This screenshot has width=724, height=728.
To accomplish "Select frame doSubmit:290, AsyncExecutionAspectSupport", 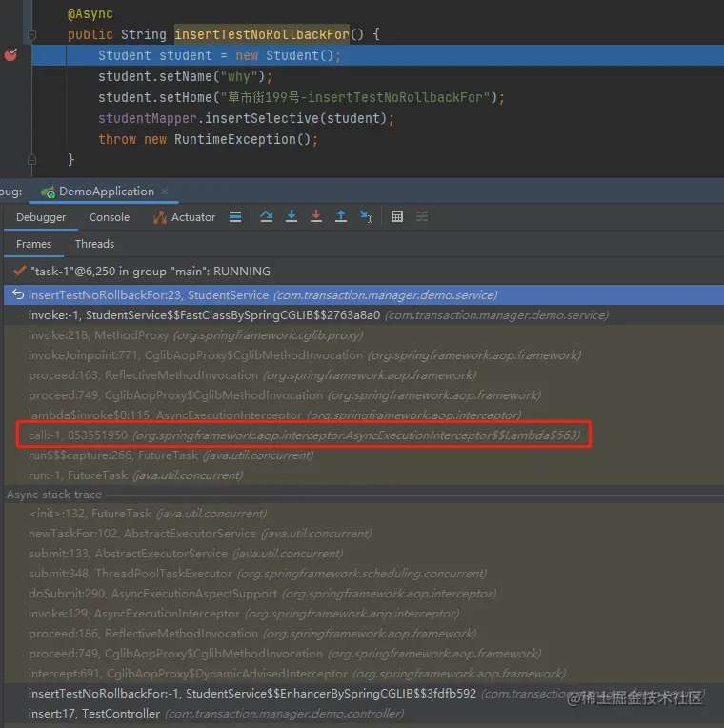I will (363, 594).
